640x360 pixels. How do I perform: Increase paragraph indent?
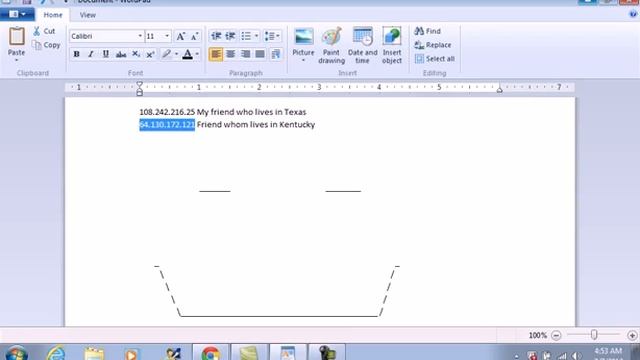[x=231, y=36]
